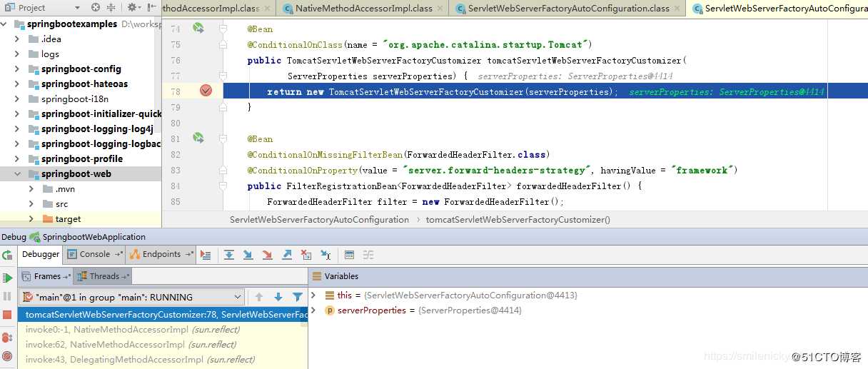Image resolution: width=868 pixels, height=369 pixels.
Task: Switch to the Console tab
Action: tap(95, 254)
